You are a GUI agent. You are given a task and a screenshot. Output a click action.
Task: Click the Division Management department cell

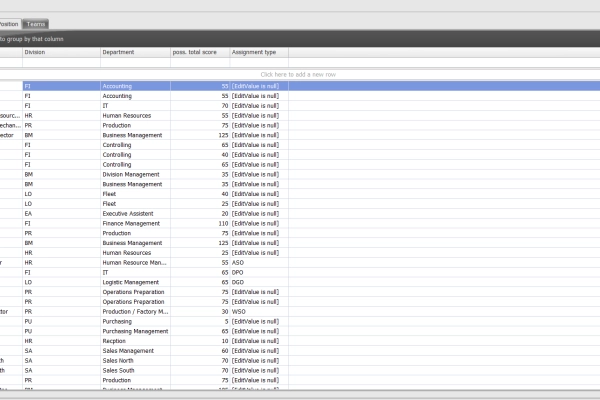coord(135,175)
